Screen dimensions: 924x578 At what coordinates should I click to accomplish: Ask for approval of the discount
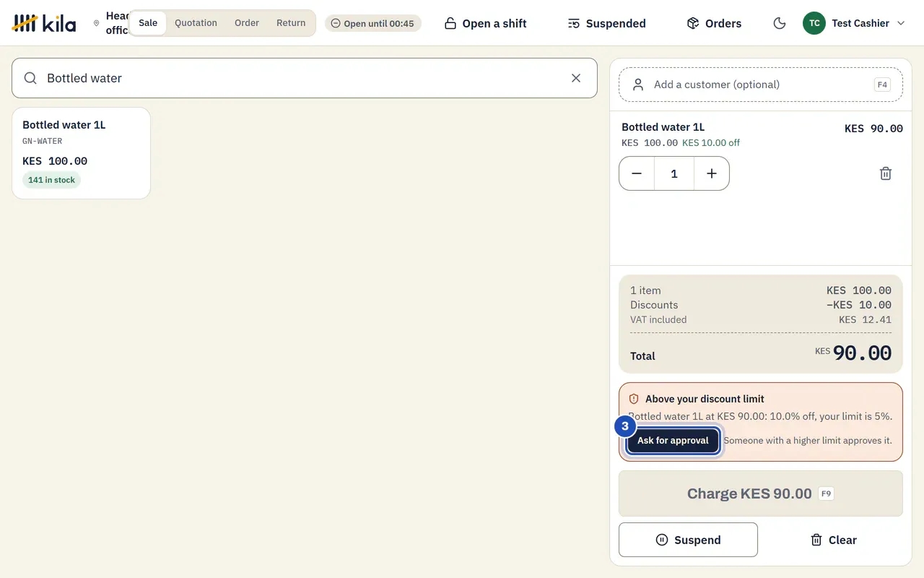pos(673,441)
